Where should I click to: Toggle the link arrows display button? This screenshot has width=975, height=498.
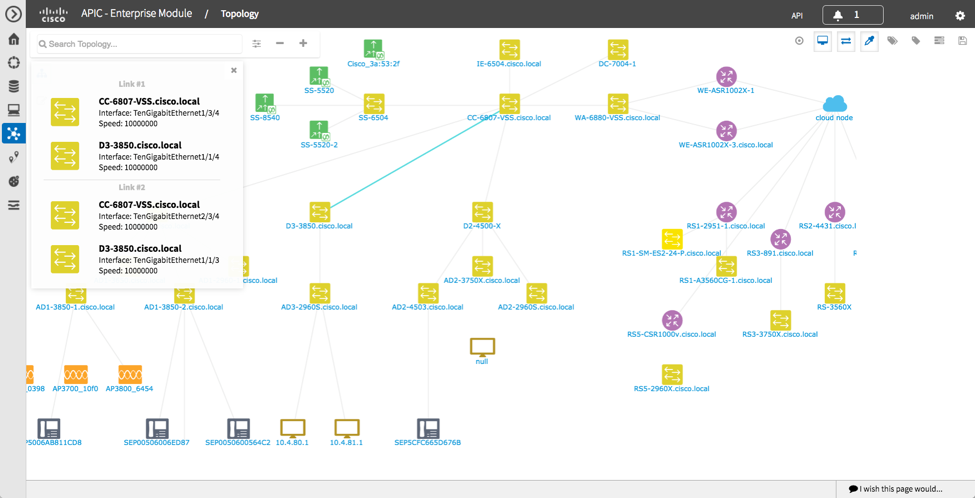click(845, 41)
